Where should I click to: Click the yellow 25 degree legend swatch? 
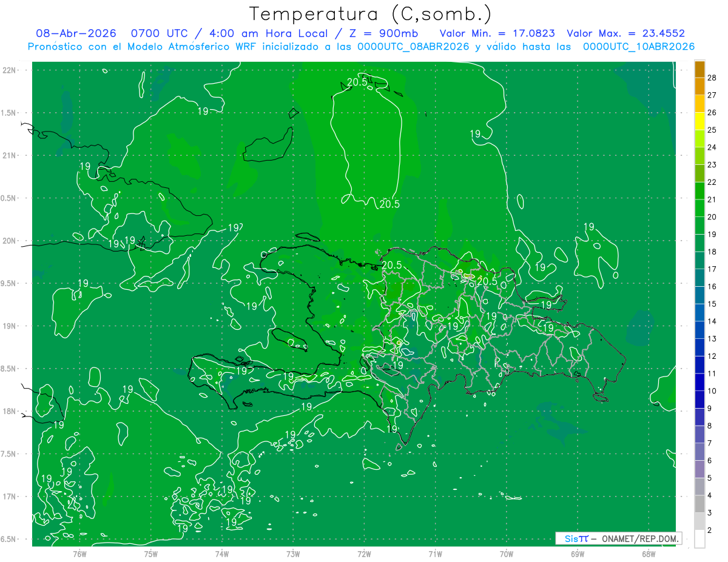click(x=699, y=121)
